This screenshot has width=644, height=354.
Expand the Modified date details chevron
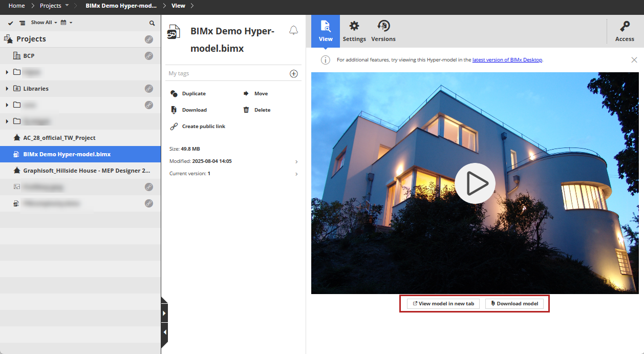296,161
